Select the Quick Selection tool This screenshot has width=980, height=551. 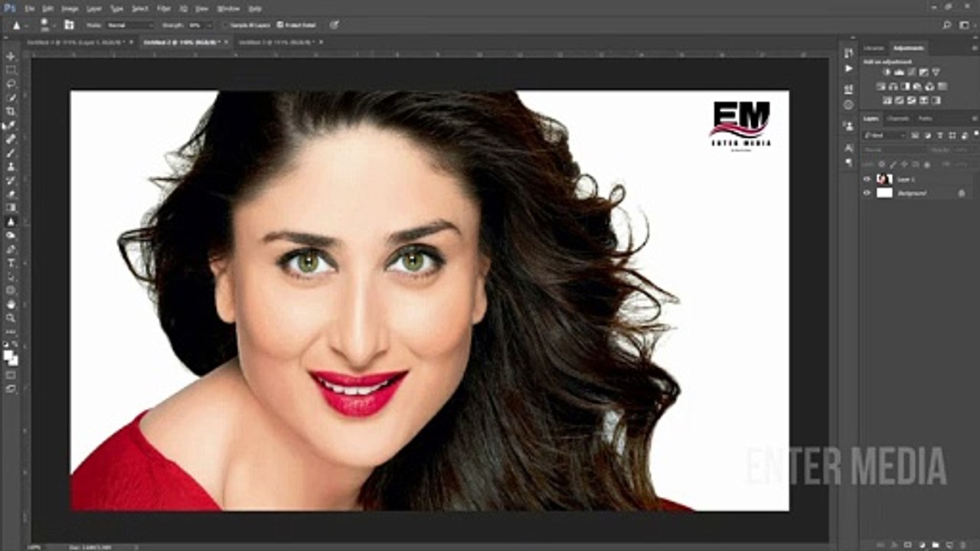pyautogui.click(x=11, y=98)
